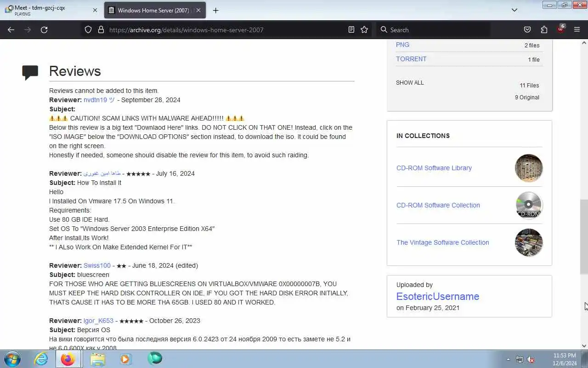Click the "2 files" count for PNG
Screen dimensions: 588x368
532,45
